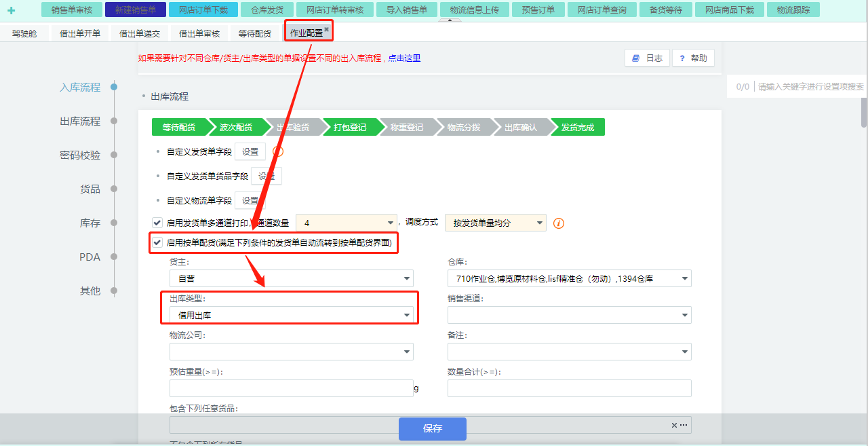Click the green plus icon at top left
This screenshot has width=868, height=446.
11,10
